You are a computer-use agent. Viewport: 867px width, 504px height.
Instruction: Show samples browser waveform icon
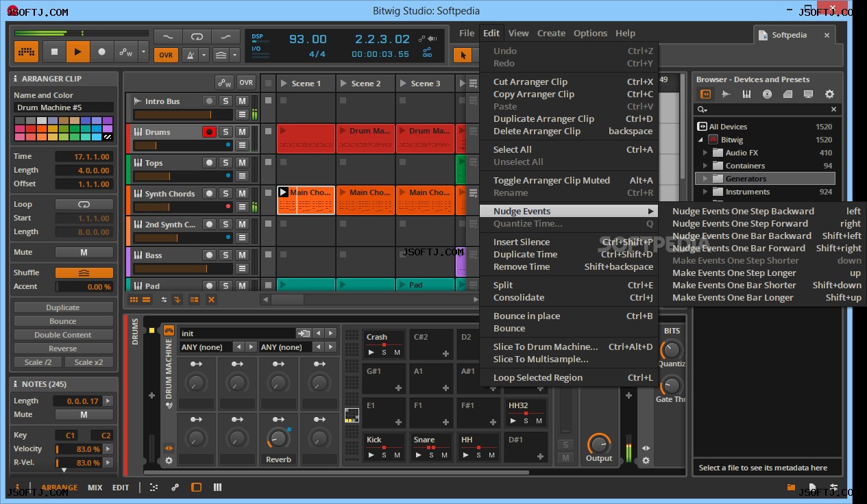pyautogui.click(x=726, y=94)
